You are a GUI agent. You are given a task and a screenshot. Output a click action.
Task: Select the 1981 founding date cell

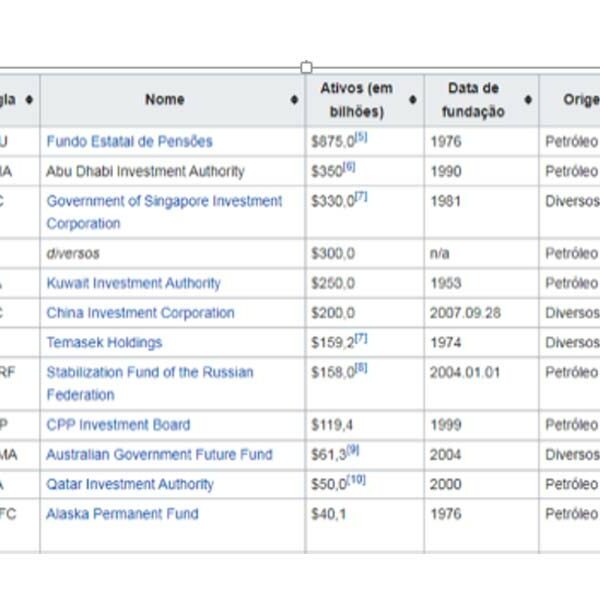coord(481,212)
